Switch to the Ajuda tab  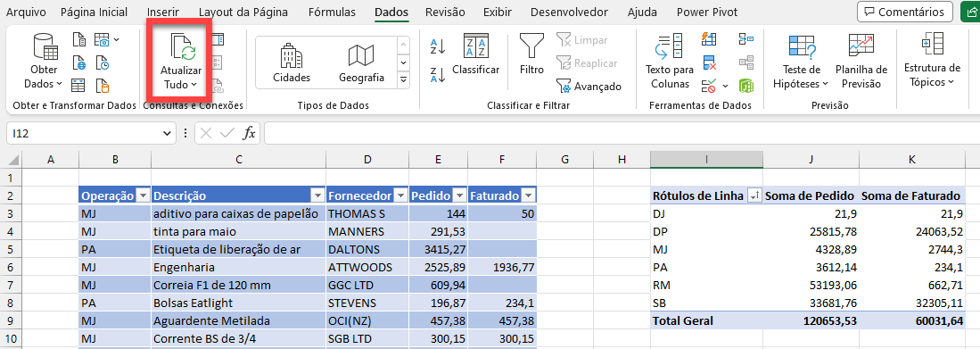[642, 12]
